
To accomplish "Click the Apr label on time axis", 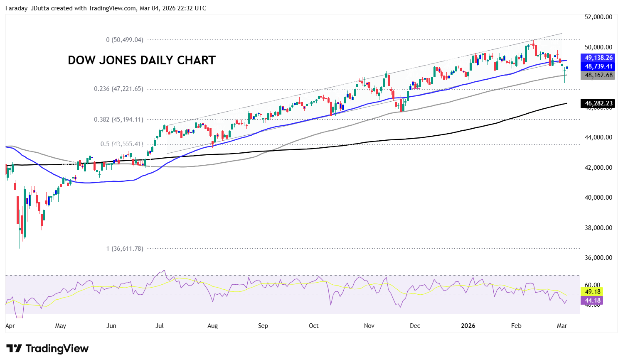I will pyautogui.click(x=10, y=326).
